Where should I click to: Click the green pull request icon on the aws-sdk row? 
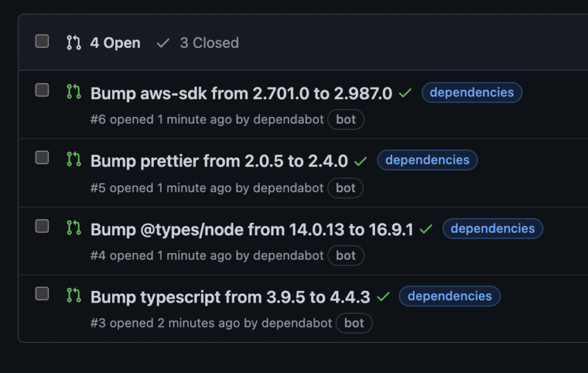click(73, 92)
